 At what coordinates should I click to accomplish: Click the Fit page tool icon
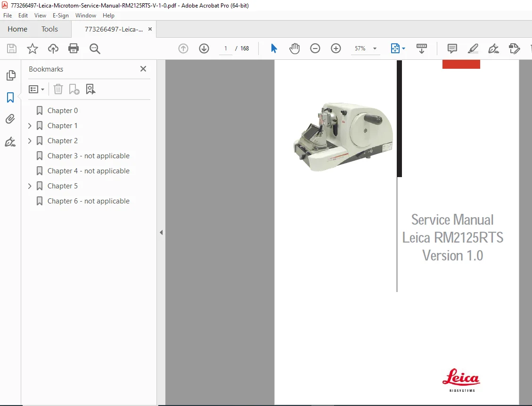395,49
